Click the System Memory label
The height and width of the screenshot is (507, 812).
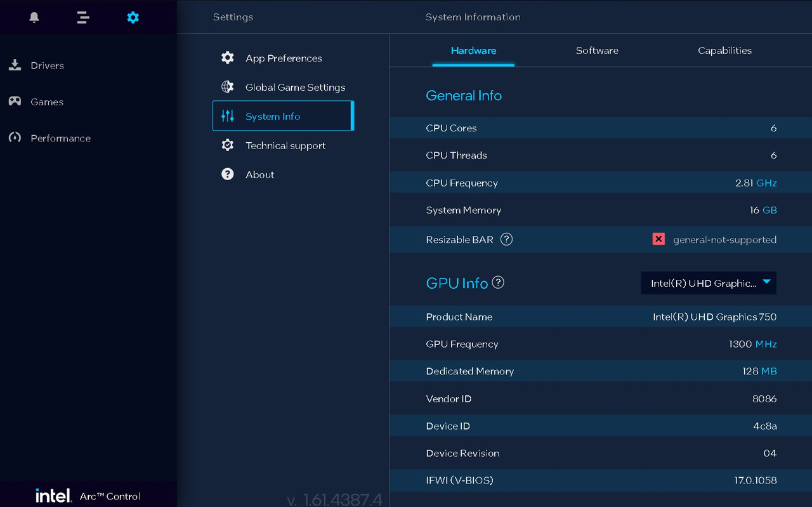coord(463,210)
